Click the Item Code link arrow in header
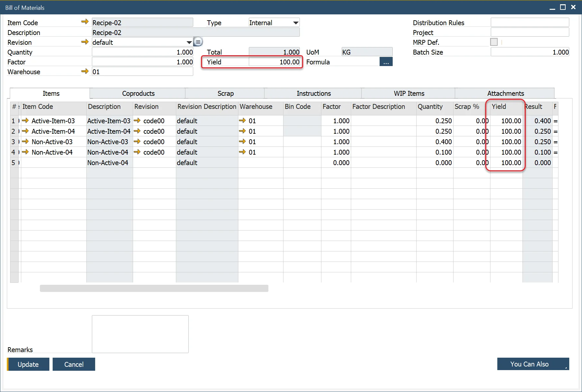The width and height of the screenshot is (582, 392). (85, 22)
